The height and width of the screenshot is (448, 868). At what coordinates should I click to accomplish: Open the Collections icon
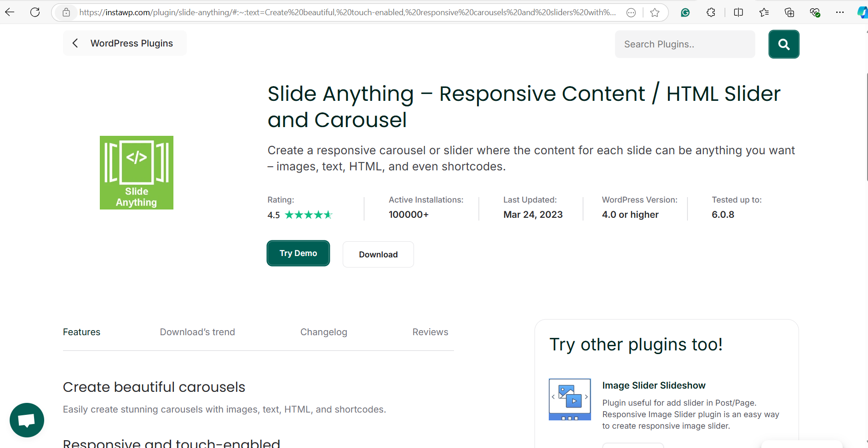(789, 12)
